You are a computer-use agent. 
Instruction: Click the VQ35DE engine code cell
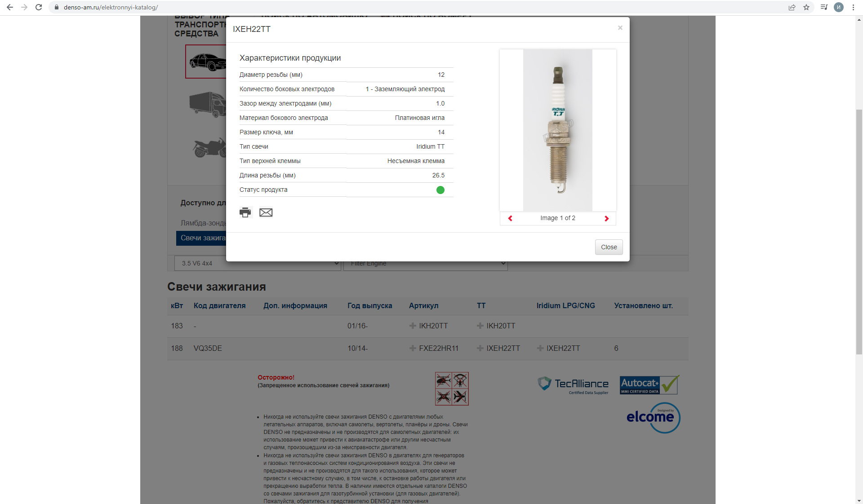click(208, 348)
